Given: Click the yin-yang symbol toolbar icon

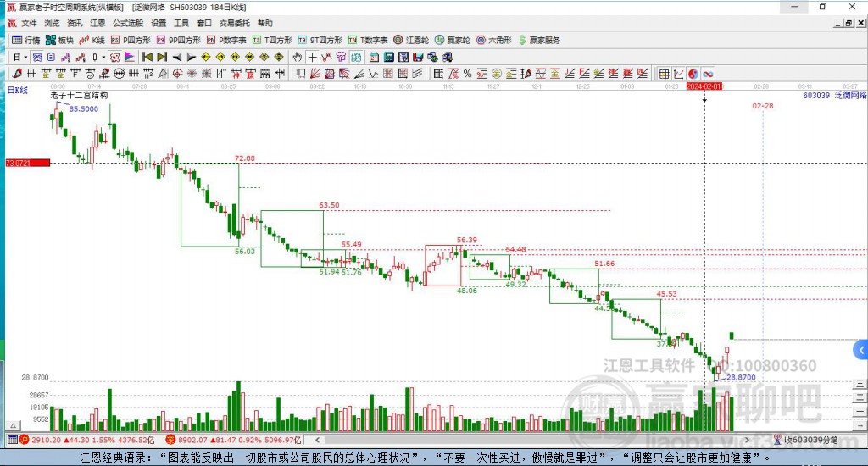Looking at the screenshot, I should pyautogui.click(x=693, y=74).
